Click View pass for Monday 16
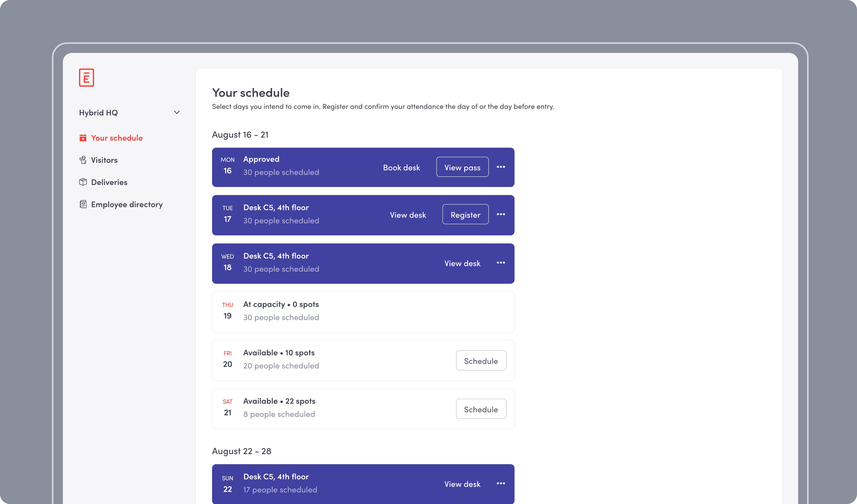Screen dimensions: 857x504 pyautogui.click(x=462, y=167)
